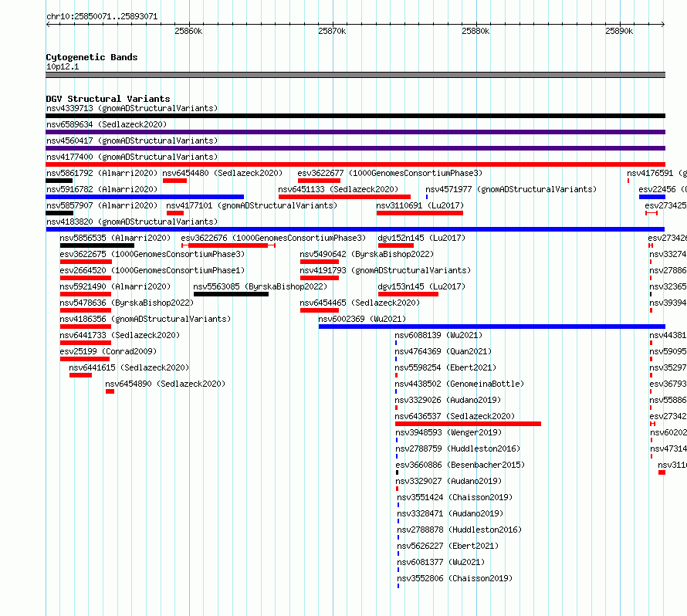Click the nsv4339713 gnomADStructuralVariants label
Viewport: 687px width, 616px height.
(132, 108)
